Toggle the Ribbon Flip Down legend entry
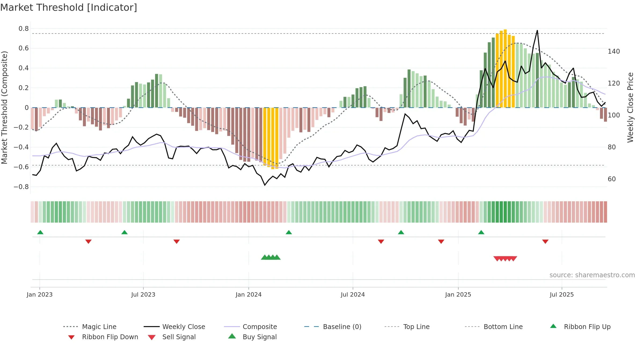Image resolution: width=644 pixels, height=362 pixels. (103, 337)
